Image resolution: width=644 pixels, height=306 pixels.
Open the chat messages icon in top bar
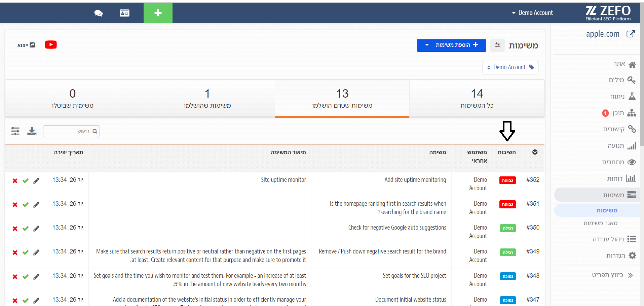tap(99, 13)
